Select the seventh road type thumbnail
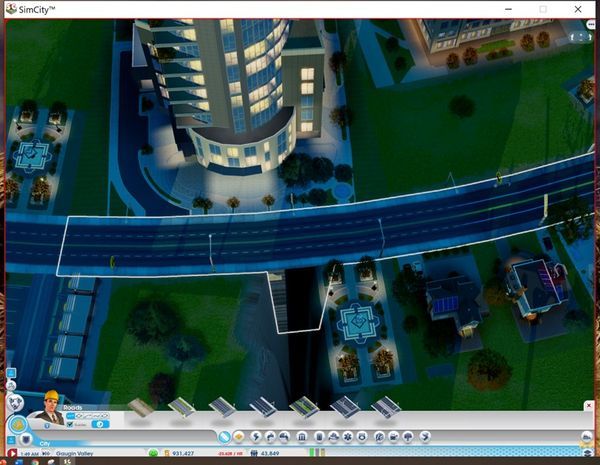 tap(386, 407)
